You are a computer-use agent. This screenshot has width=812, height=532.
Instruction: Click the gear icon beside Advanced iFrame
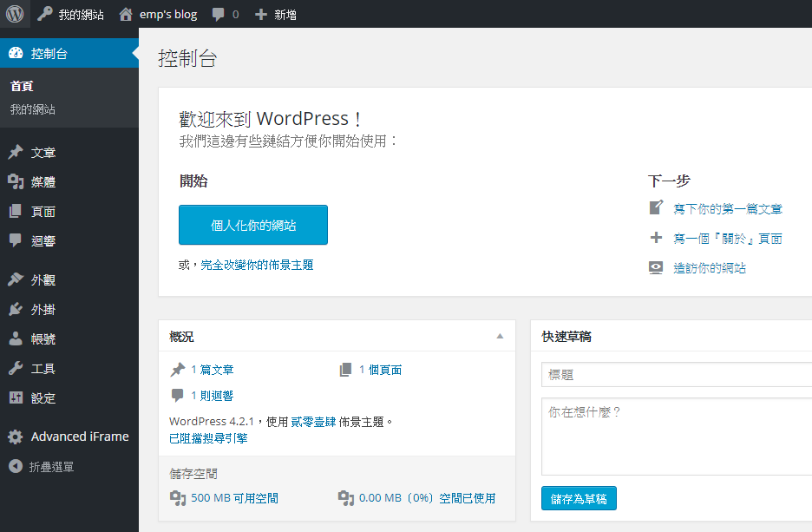(16, 437)
